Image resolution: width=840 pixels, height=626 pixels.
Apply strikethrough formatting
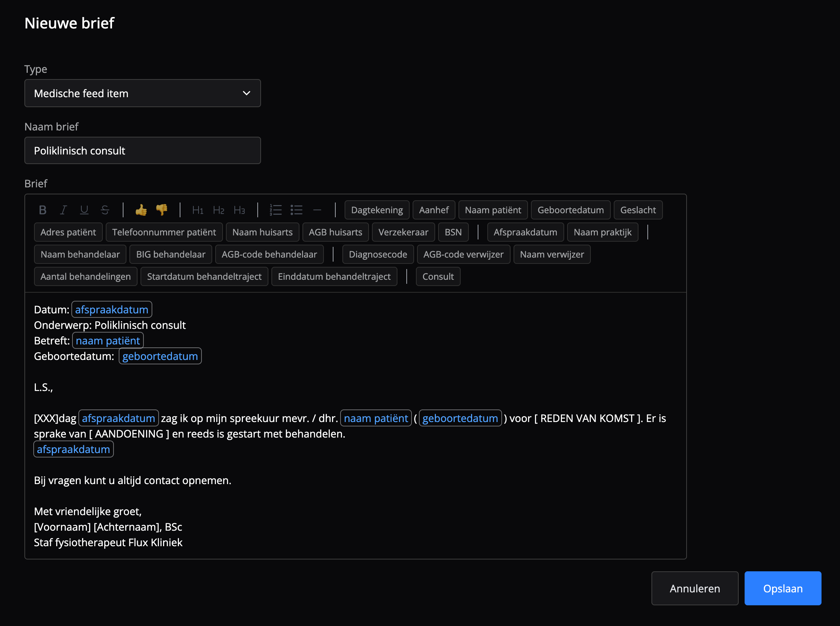105,210
